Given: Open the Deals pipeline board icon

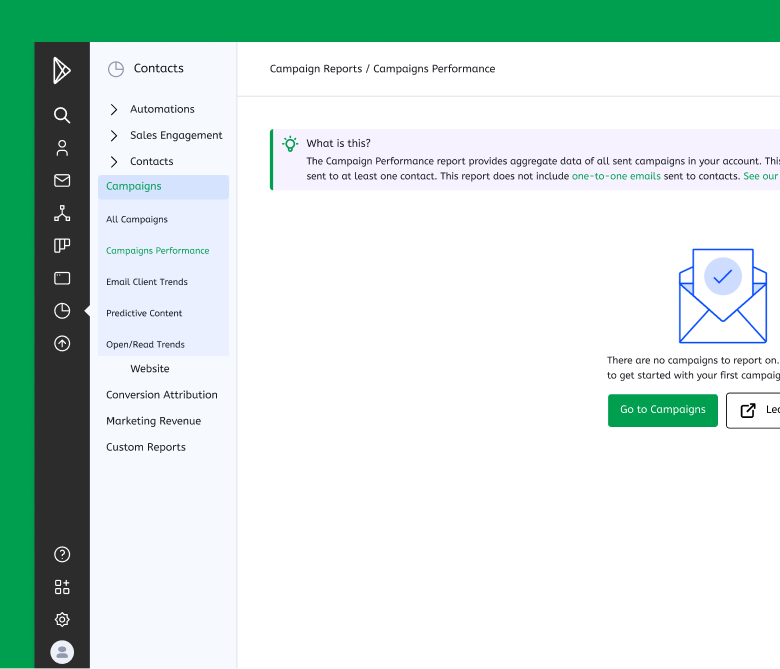Looking at the screenshot, I should tap(62, 246).
